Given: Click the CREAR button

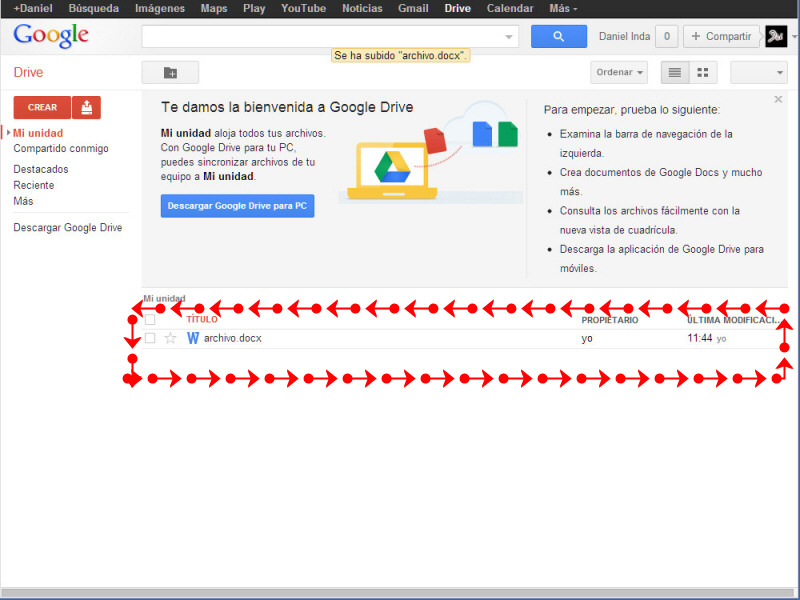Looking at the screenshot, I should click(42, 107).
